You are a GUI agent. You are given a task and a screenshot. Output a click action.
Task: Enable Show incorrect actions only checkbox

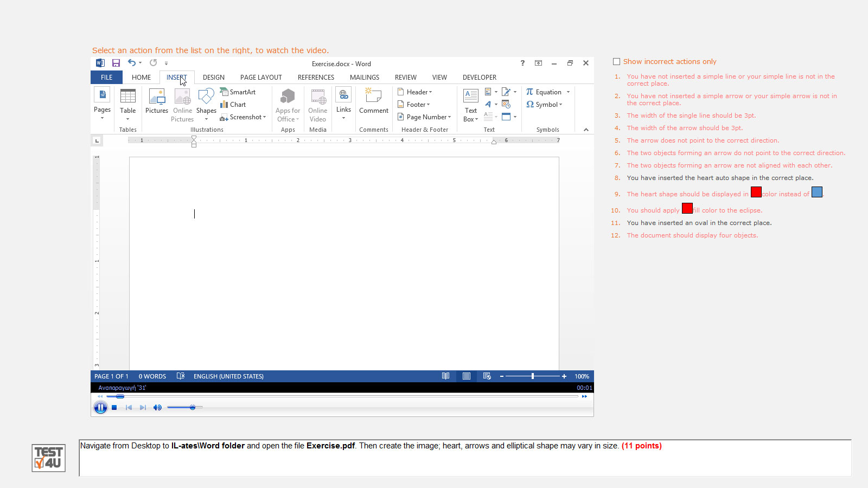pyautogui.click(x=616, y=62)
